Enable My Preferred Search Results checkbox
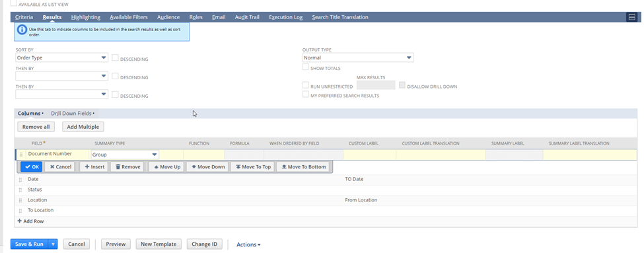 point(306,94)
